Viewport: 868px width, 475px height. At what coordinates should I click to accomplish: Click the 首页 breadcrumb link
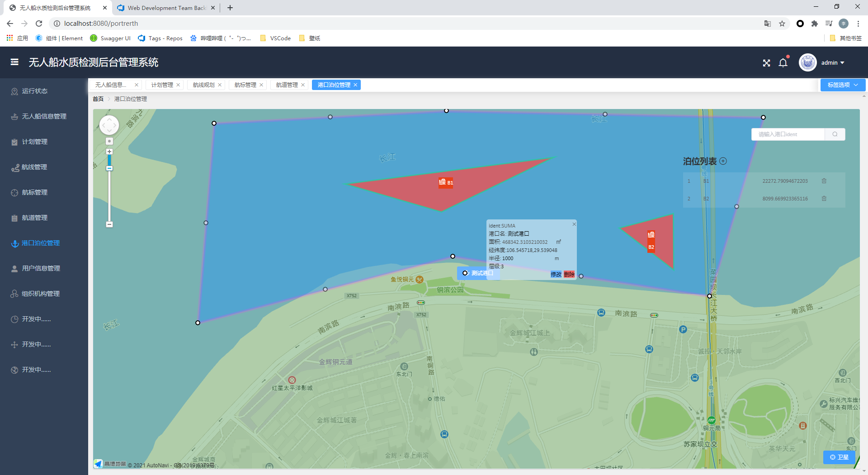[x=98, y=99]
